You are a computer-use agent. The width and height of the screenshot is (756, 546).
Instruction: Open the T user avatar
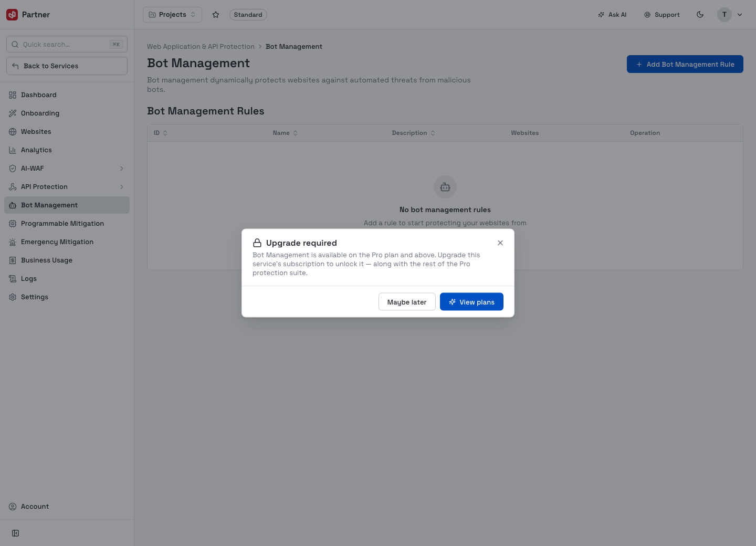tap(724, 15)
